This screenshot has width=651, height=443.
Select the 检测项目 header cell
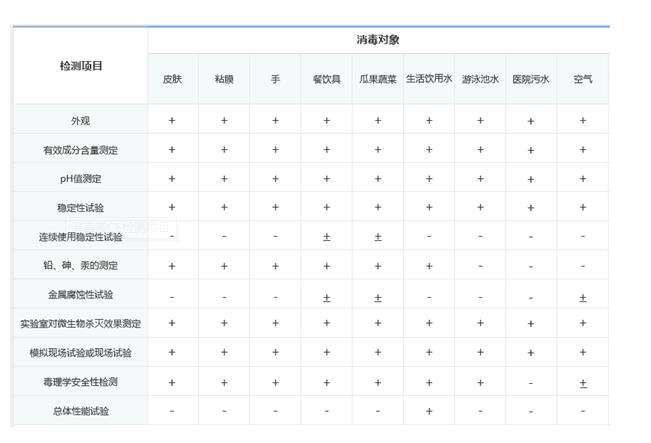[80, 66]
